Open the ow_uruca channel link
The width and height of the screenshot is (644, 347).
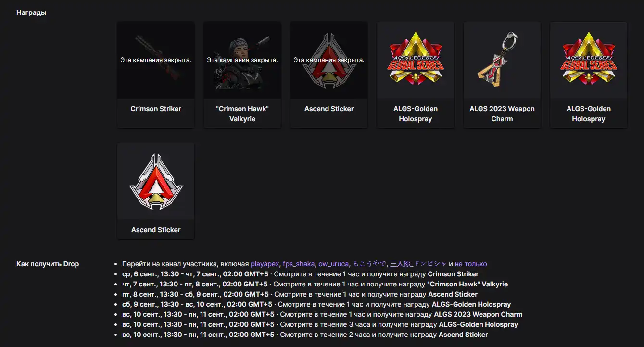[334, 264]
